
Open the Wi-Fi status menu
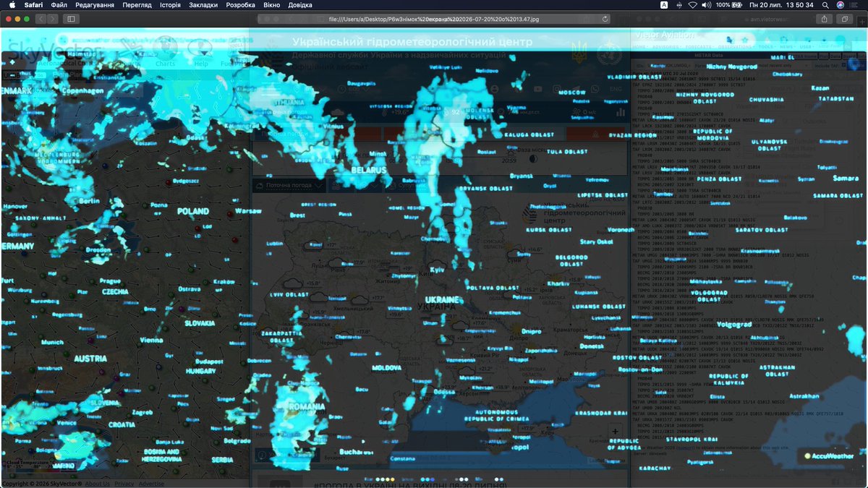click(692, 5)
